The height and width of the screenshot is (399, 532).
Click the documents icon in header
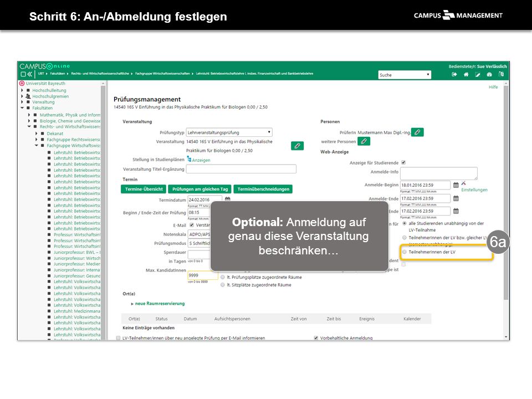coord(501,74)
